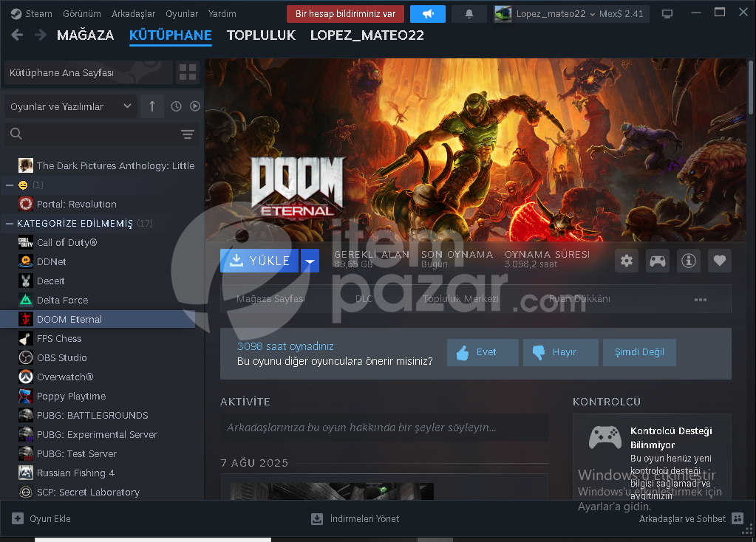Image resolution: width=756 pixels, height=542 pixels.
Task: Select Russian Fishing 4 in list
Action: tap(98, 473)
